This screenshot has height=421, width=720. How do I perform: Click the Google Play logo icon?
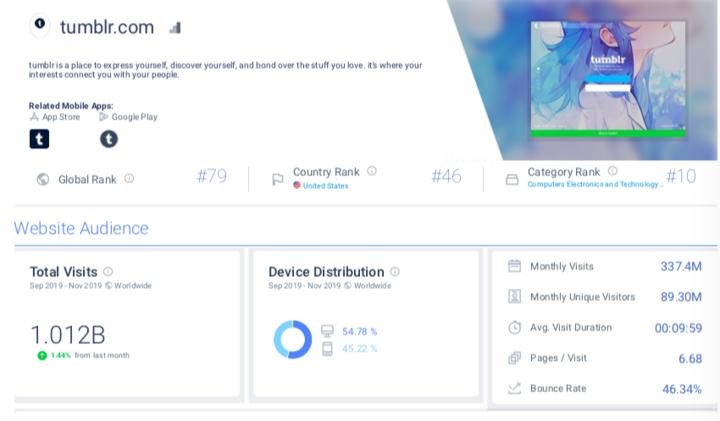pyautogui.click(x=103, y=117)
